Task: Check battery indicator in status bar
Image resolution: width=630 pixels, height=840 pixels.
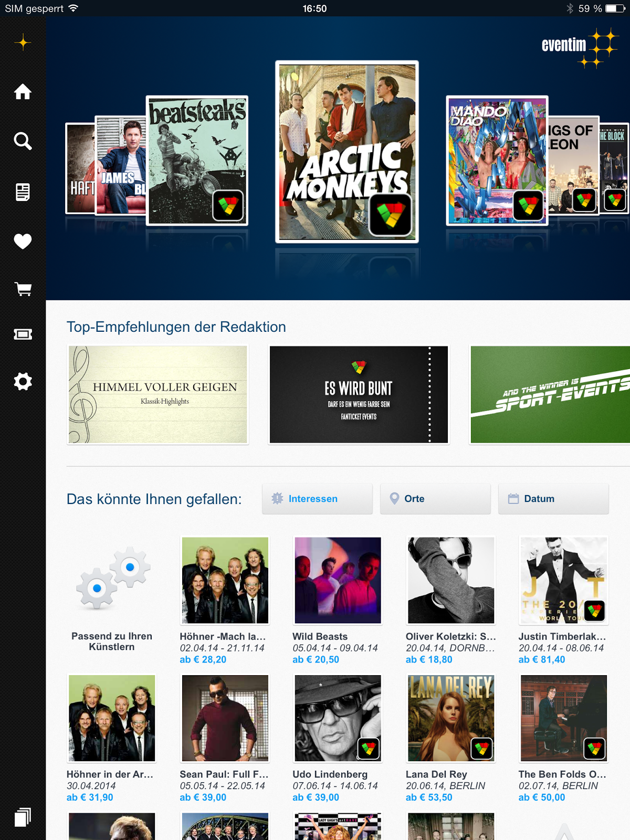Action: coord(615,8)
